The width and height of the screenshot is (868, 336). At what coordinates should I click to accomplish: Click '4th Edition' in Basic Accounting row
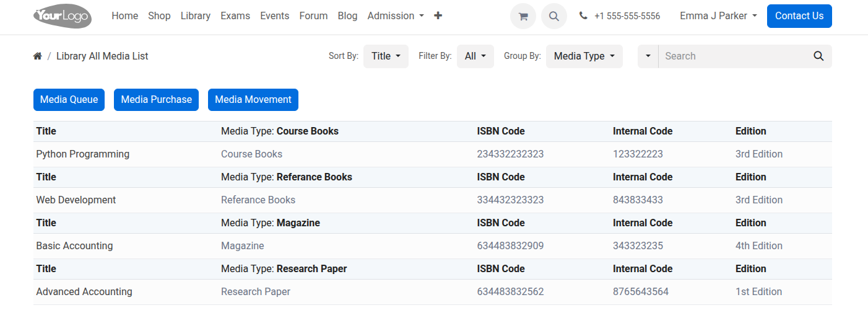(759, 246)
